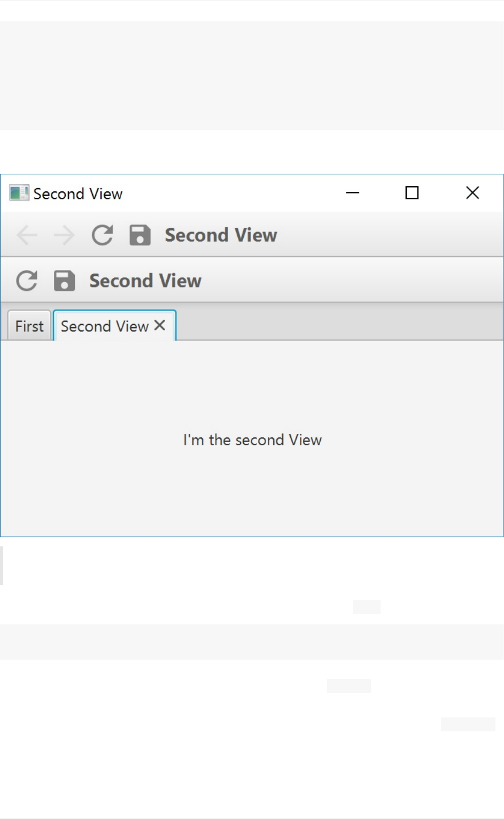Close the Second View window

coord(472,193)
